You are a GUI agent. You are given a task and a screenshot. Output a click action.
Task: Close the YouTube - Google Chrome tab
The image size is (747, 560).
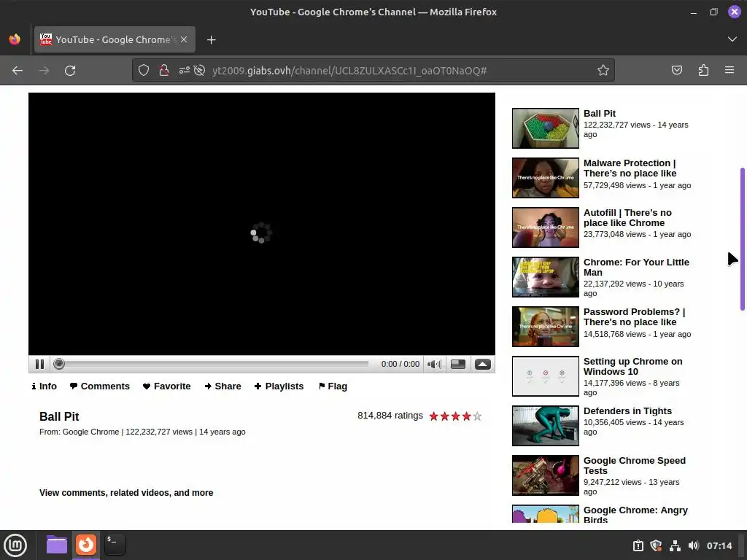coord(184,39)
